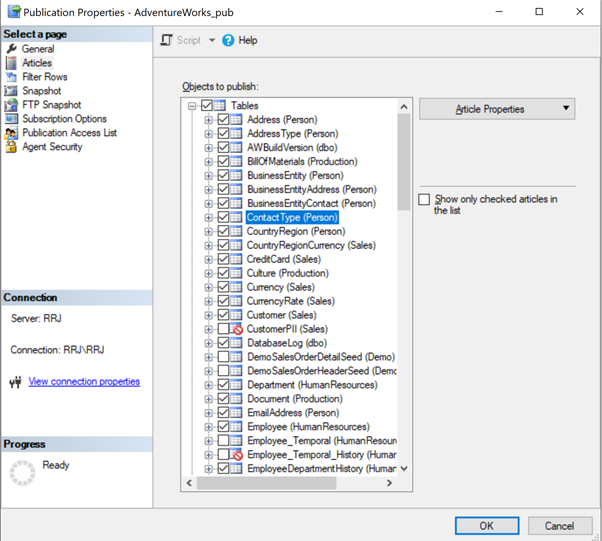Click the table icon beside Culture (Production)
602x541 pixels.
pos(236,273)
